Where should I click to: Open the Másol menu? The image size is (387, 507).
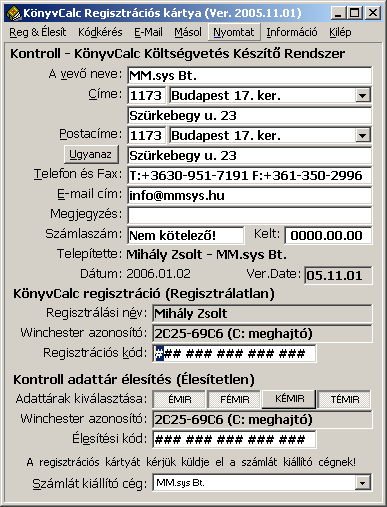188,32
